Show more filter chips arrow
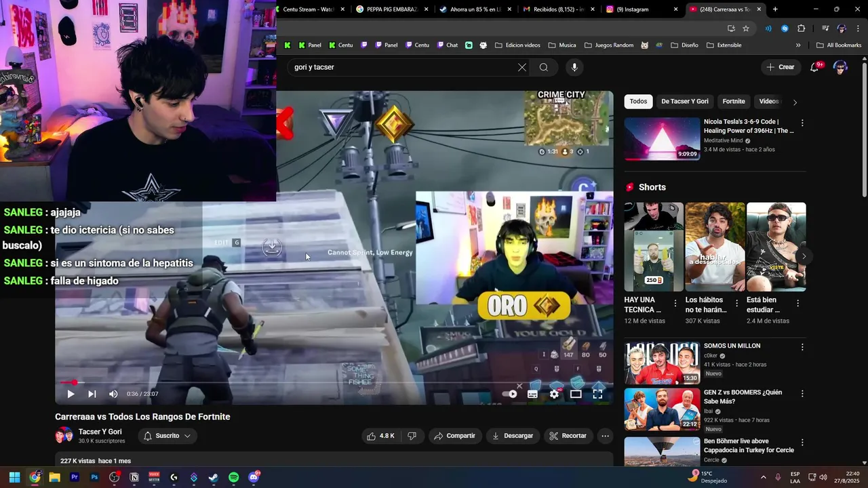Image resolution: width=868 pixels, height=488 pixels. pyautogui.click(x=795, y=102)
